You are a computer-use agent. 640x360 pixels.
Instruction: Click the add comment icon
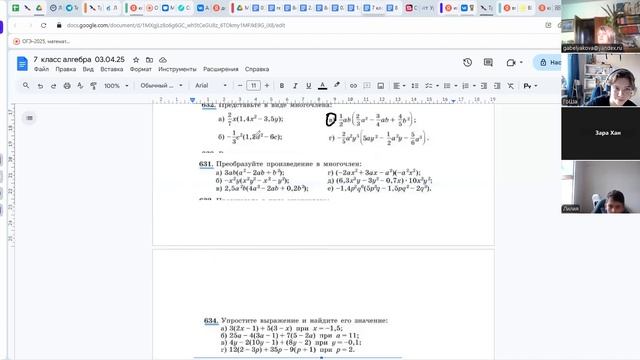coord(367,86)
